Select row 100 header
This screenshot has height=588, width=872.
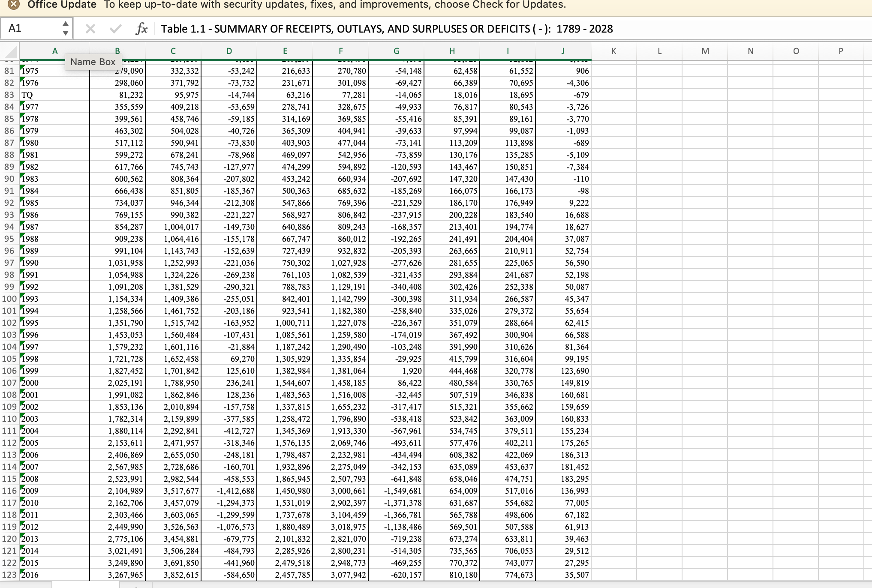[x=9, y=299]
